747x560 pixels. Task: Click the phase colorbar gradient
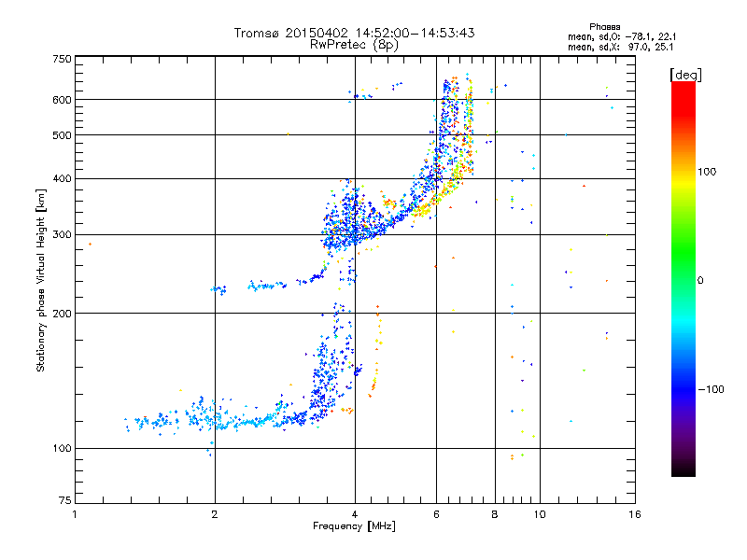(684, 278)
